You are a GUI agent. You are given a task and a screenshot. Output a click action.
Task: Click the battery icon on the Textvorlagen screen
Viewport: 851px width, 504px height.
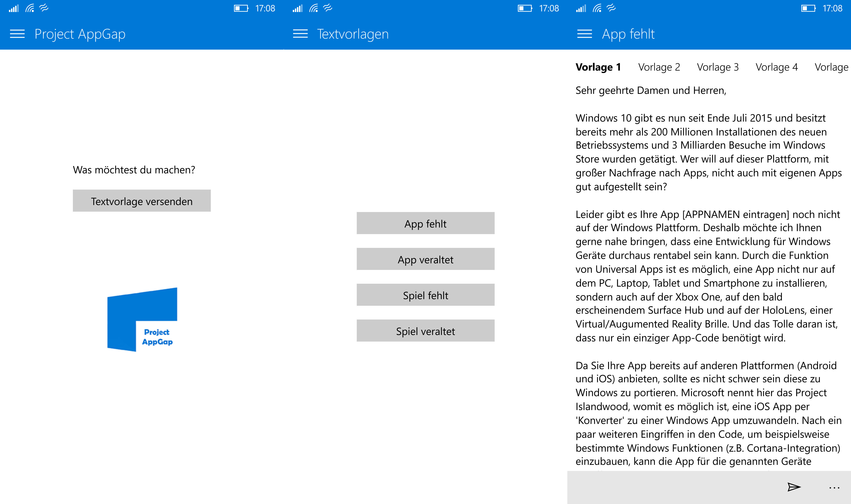[525, 8]
